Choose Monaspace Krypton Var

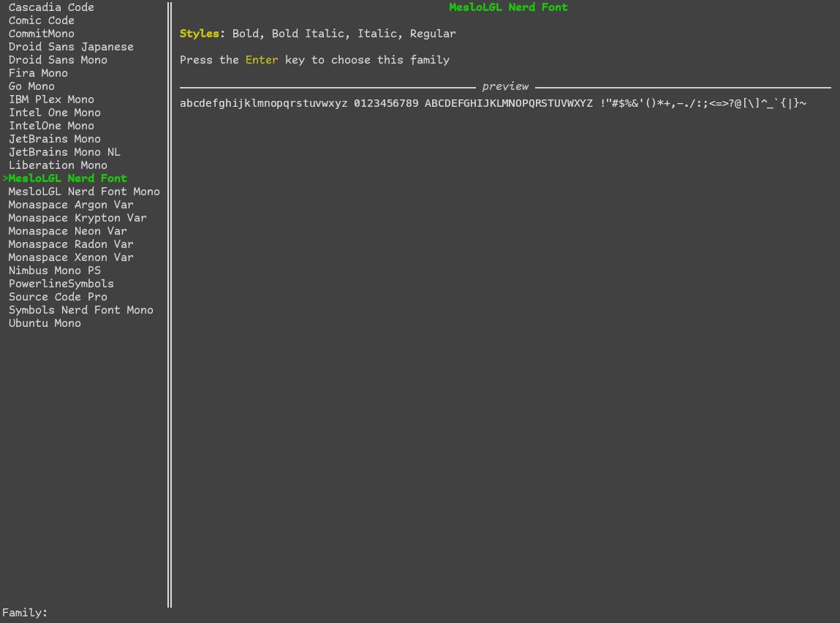pyautogui.click(x=77, y=218)
